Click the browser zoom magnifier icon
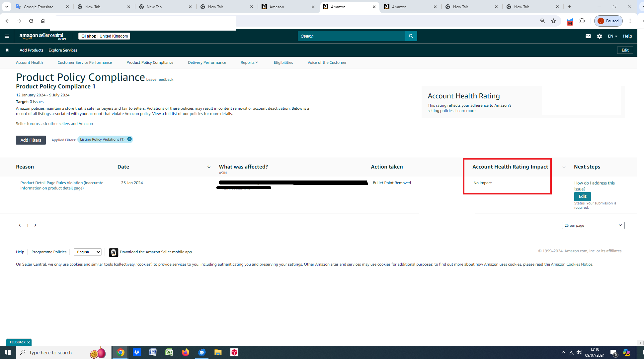 542,21
